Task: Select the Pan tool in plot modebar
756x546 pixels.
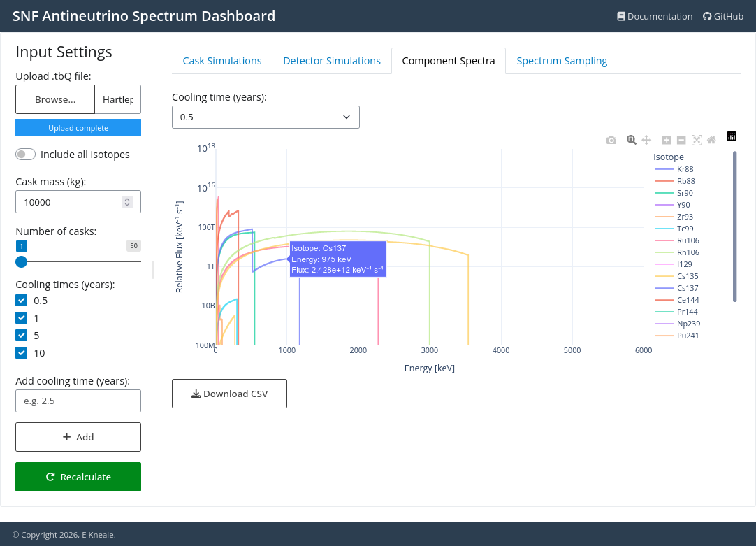Action: click(646, 140)
